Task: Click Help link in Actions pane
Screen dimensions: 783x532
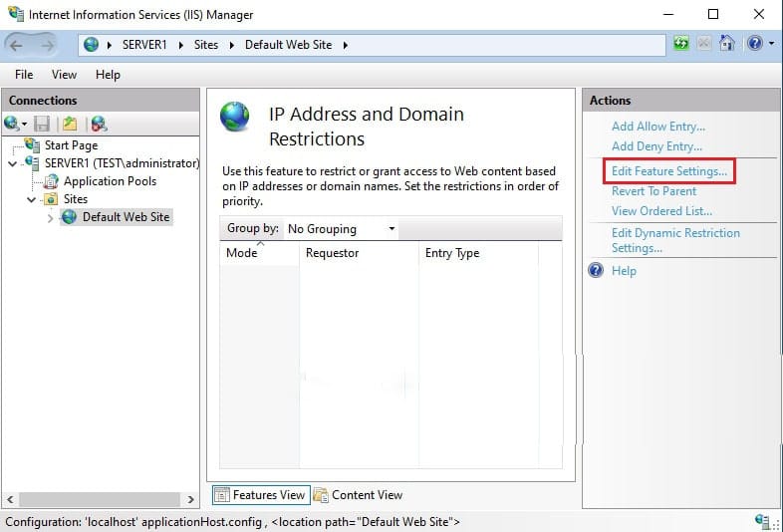Action: 624,271
